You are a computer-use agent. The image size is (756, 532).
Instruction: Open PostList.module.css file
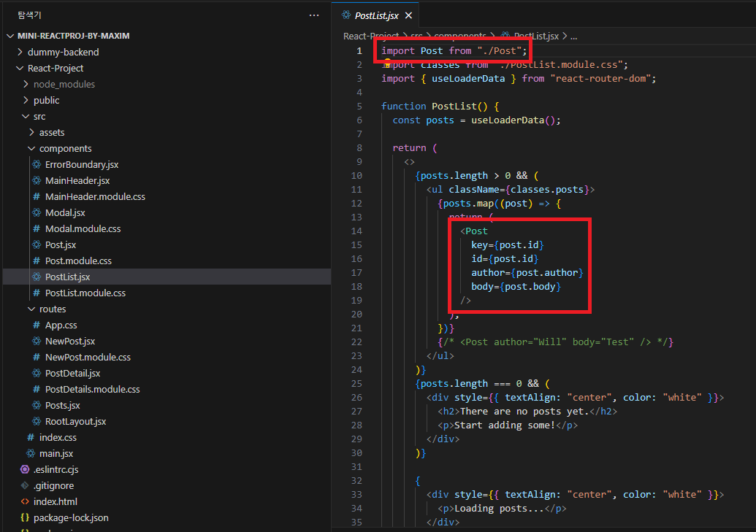(85, 293)
